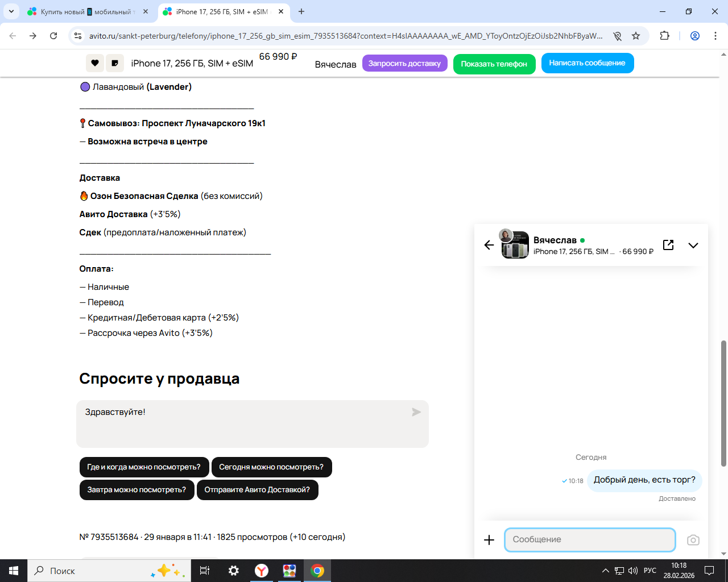Open a new Chrome tab
728x582 pixels.
tap(301, 11)
